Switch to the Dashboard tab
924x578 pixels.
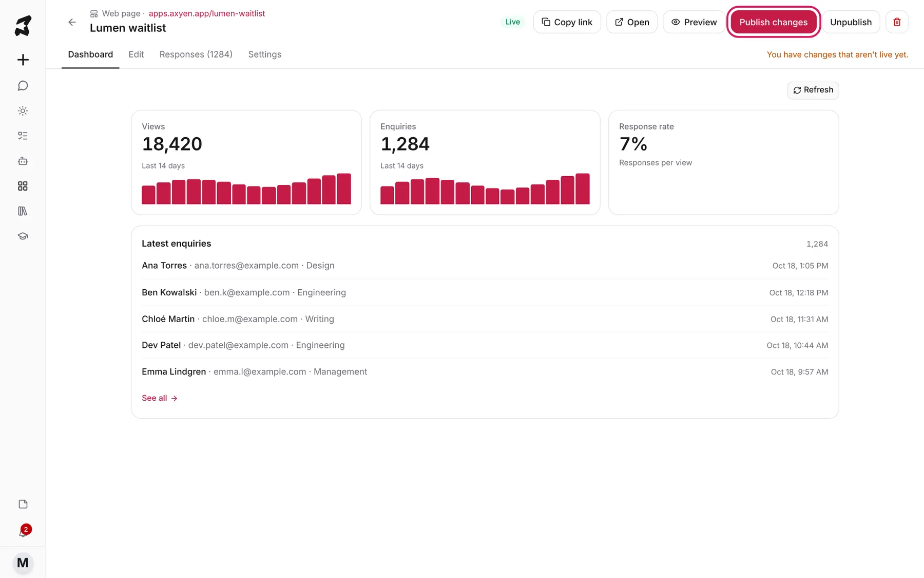(x=90, y=54)
